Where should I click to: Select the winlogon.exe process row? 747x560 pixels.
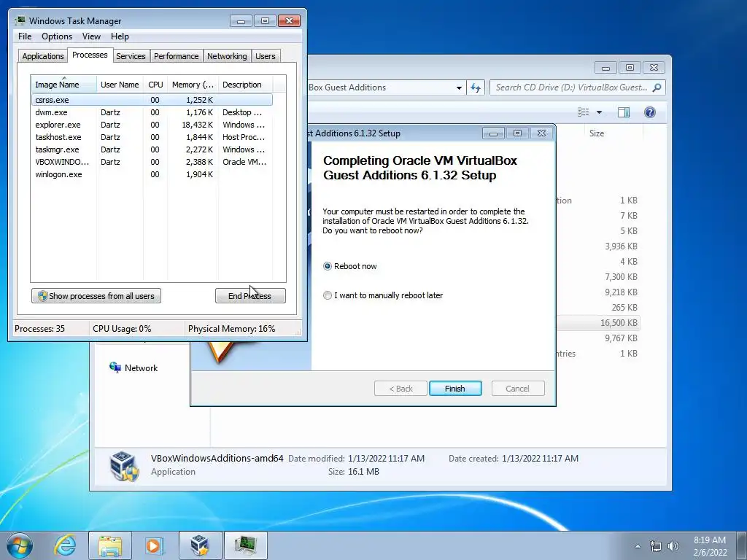tap(152, 174)
